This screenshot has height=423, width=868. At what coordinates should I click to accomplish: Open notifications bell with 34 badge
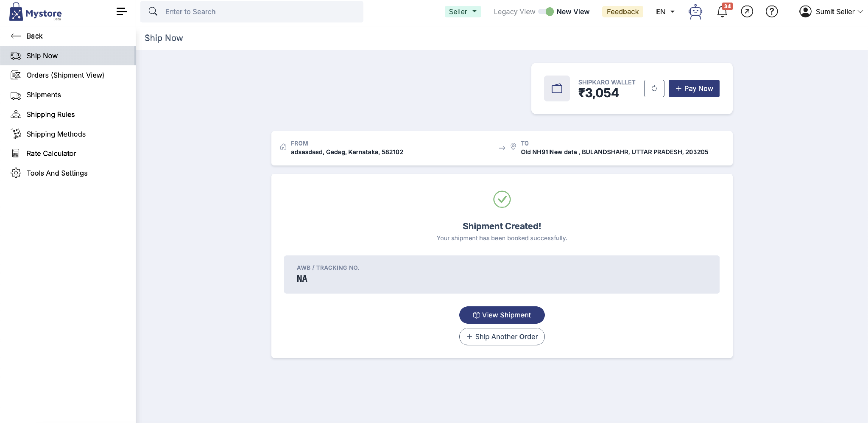click(723, 11)
